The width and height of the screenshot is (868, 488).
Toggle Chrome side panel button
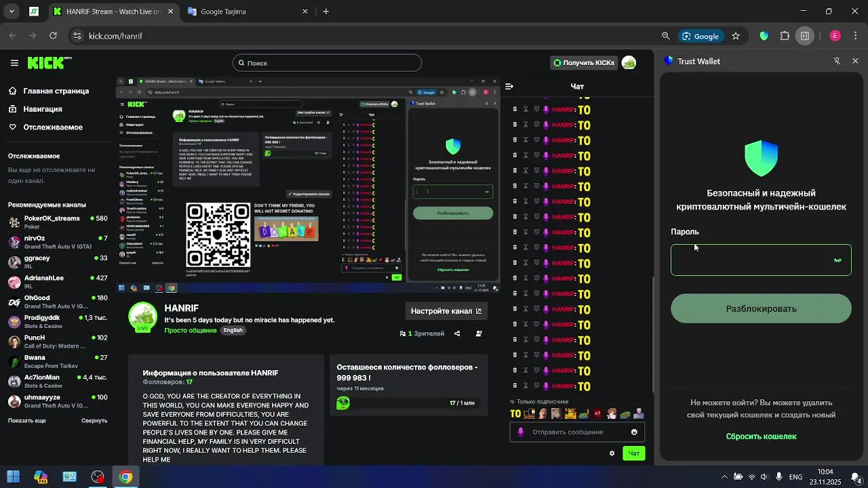pyautogui.click(x=805, y=36)
